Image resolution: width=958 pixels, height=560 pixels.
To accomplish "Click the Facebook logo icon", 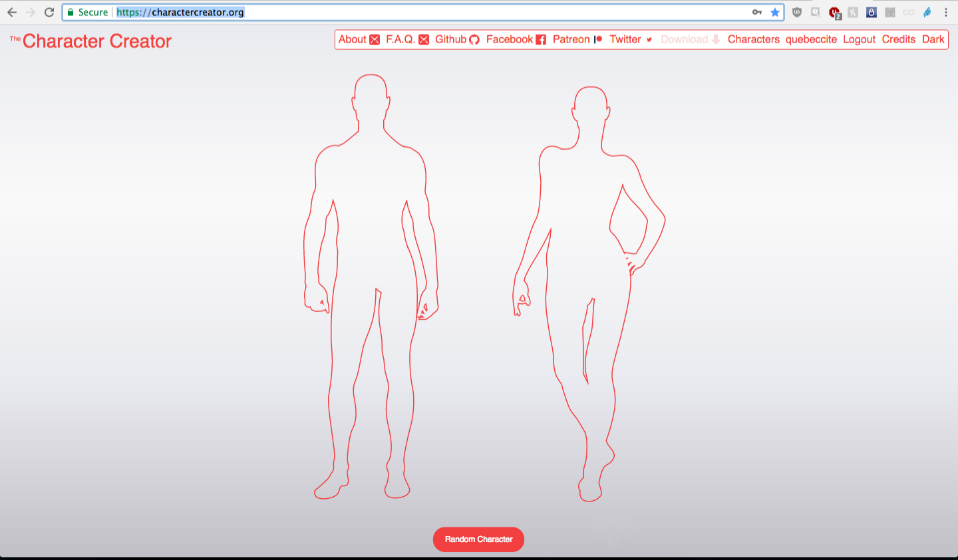I will pos(541,40).
